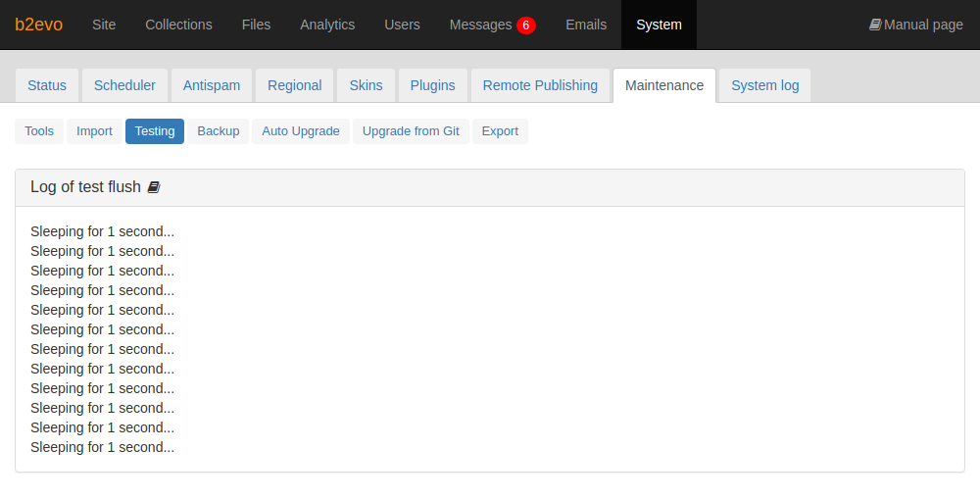Image resolution: width=980 pixels, height=500 pixels.
Task: Open the Collections menu
Action: tap(178, 25)
